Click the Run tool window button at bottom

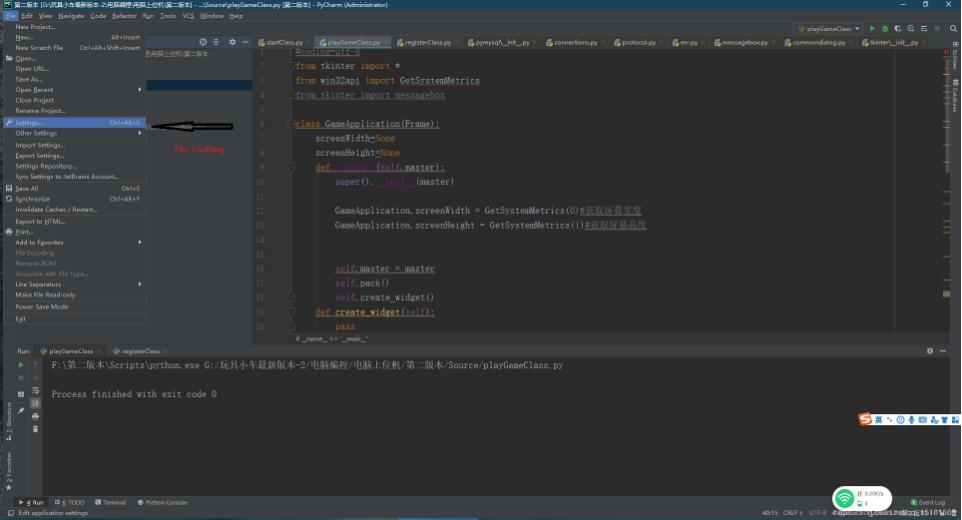click(31, 502)
